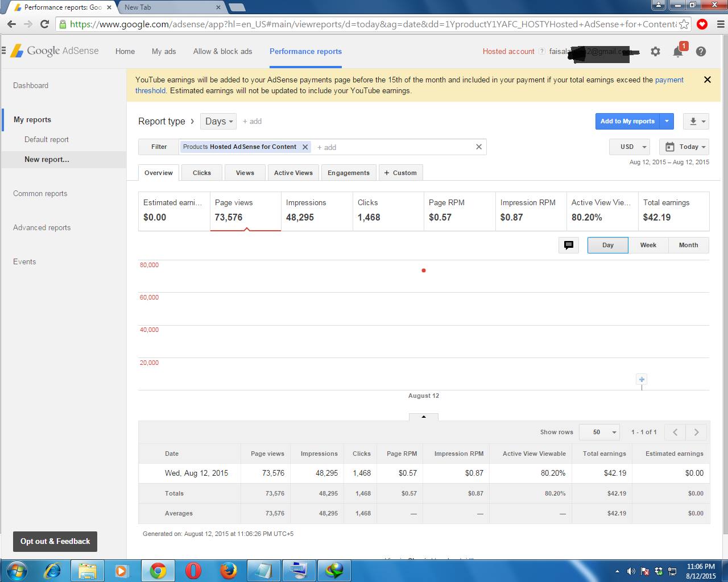Click the red heart extension icon

click(702, 24)
